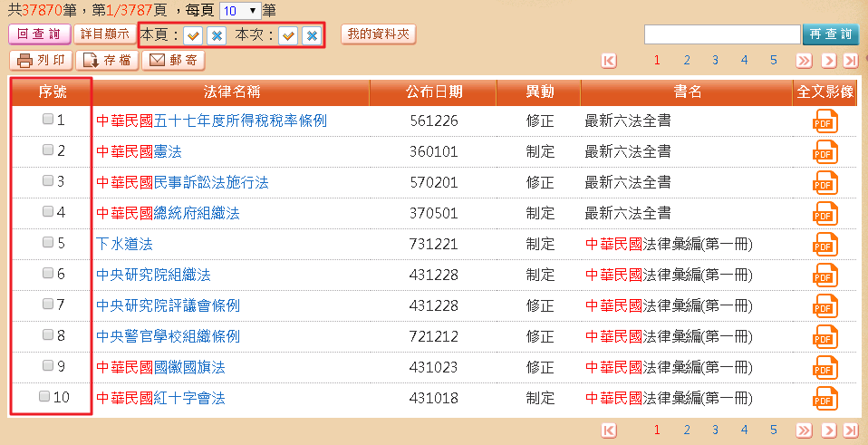Select all in this query (本次 checkmark)
Screen dimensions: 868x445
288,35
